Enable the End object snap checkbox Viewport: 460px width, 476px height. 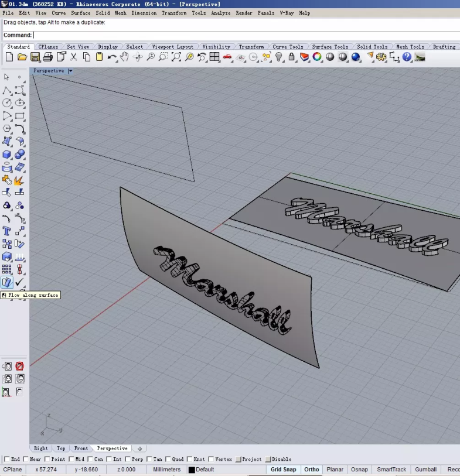pos(7,460)
